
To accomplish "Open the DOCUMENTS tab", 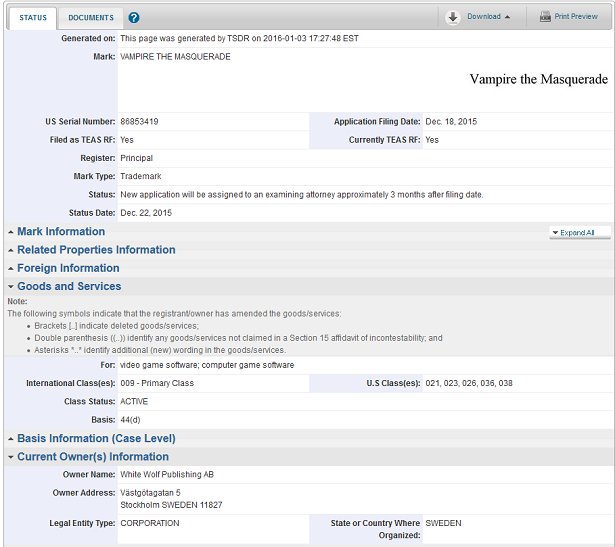I will pos(90,18).
